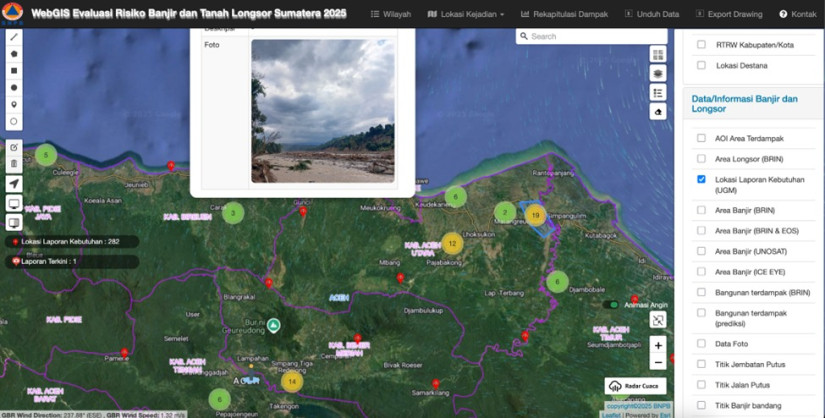
Task: Click the edit layers icon
Action: pyautogui.click(x=14, y=147)
